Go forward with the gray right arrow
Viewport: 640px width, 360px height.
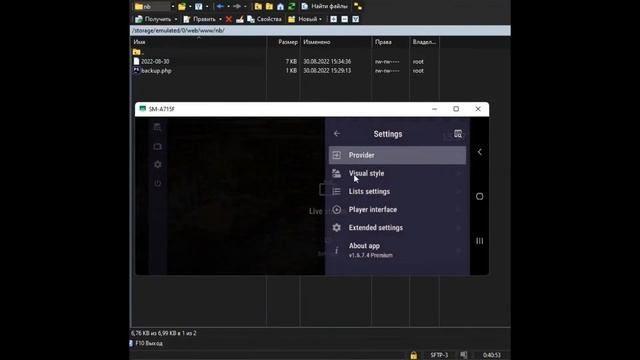click(237, 6)
